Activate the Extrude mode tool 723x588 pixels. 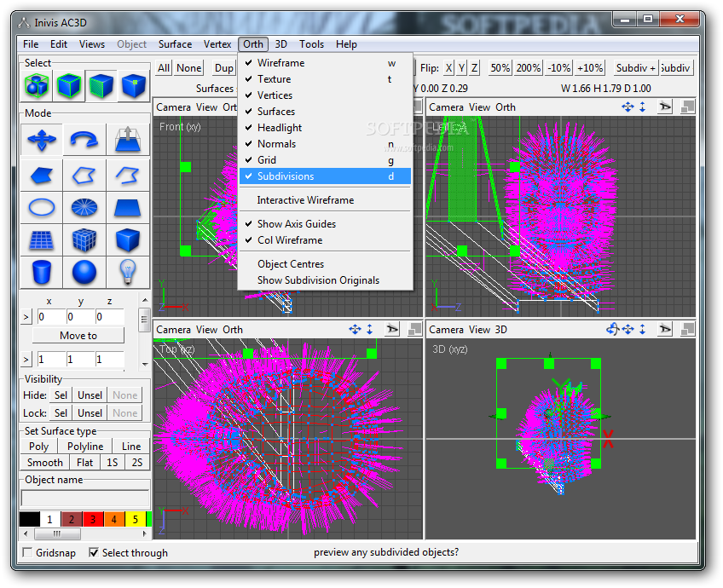coord(128,139)
